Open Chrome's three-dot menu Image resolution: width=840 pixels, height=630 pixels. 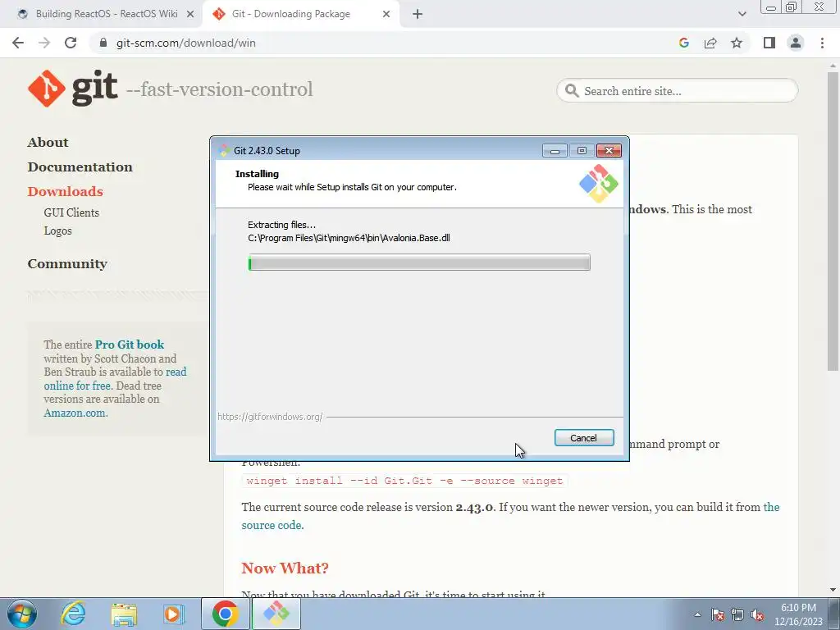pos(822,43)
